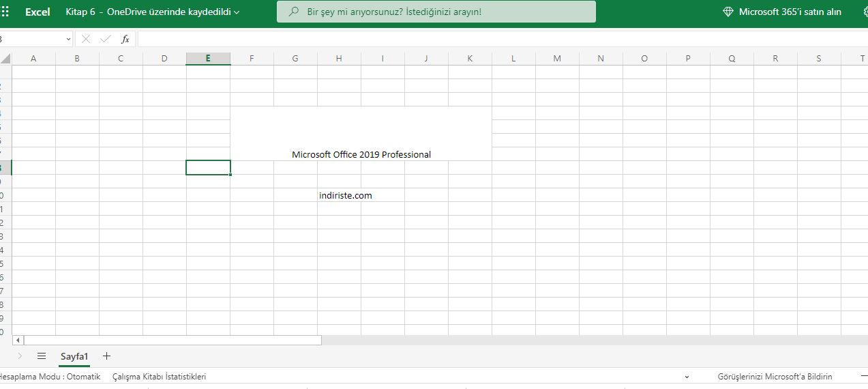Click the confirm checkmark formula icon

[105, 39]
